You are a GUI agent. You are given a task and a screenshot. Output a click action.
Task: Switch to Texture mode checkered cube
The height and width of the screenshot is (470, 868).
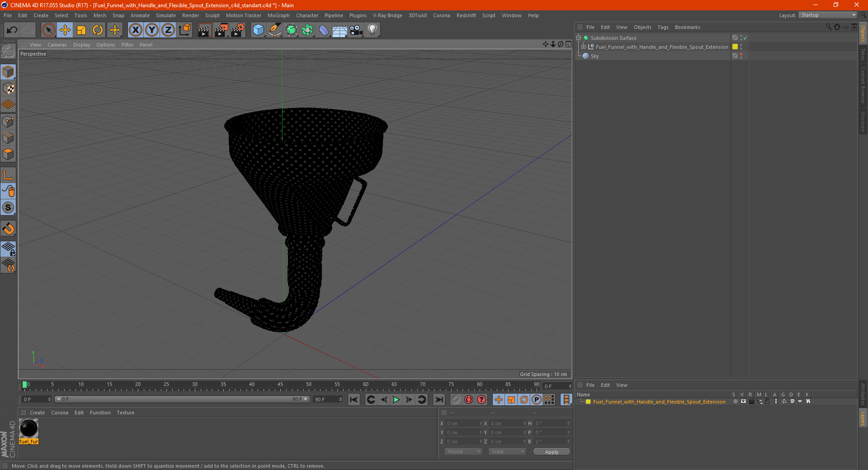tap(8, 88)
